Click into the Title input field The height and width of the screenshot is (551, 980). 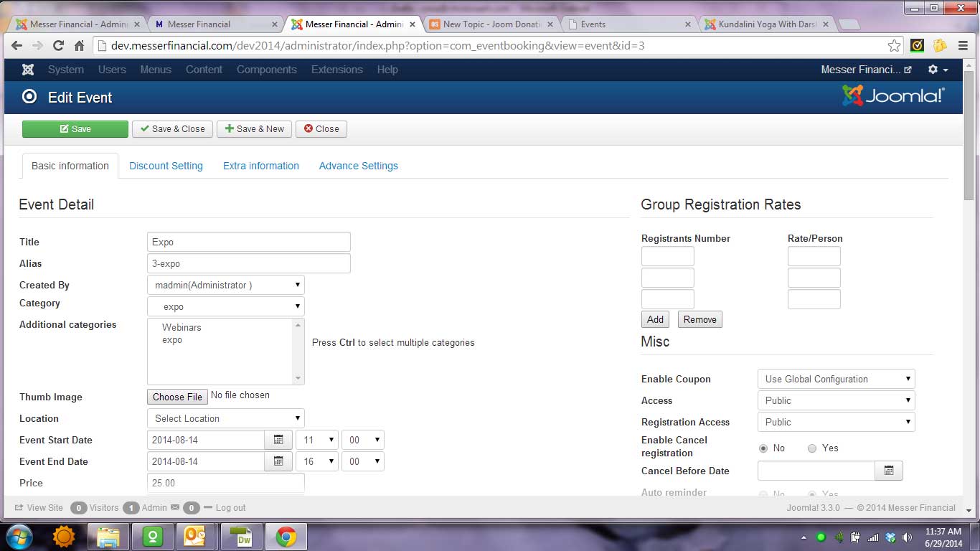[248, 242]
